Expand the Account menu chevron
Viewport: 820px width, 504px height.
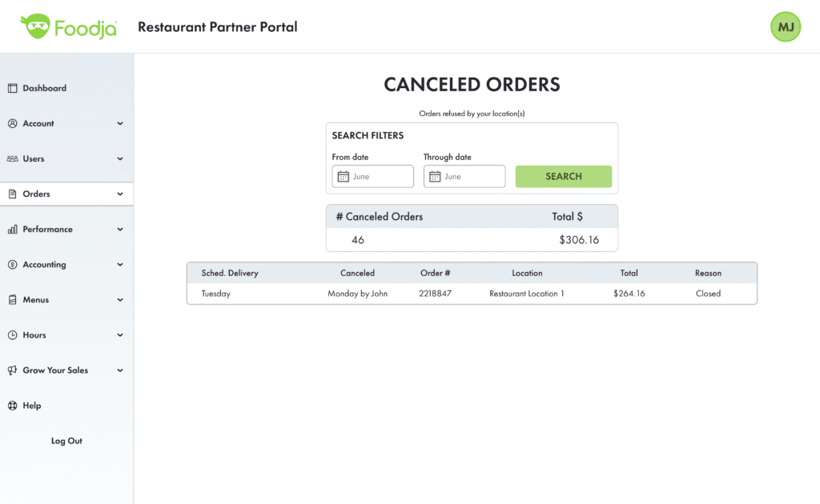(x=120, y=123)
